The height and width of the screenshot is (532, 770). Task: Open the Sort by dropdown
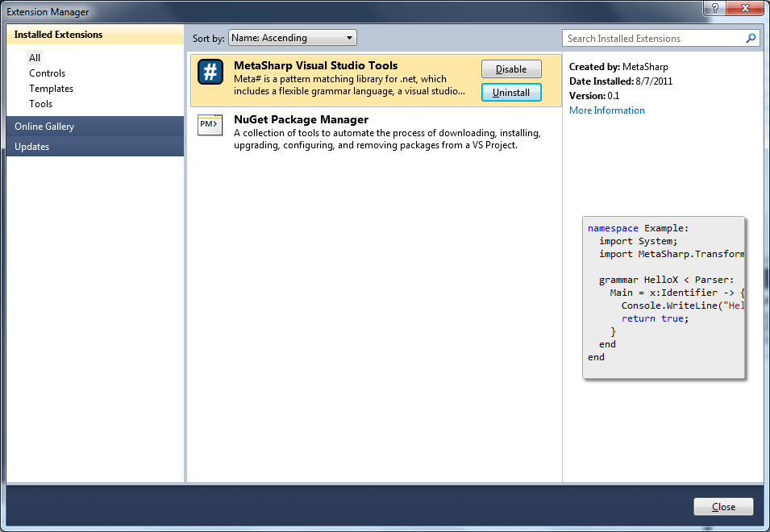coord(292,38)
